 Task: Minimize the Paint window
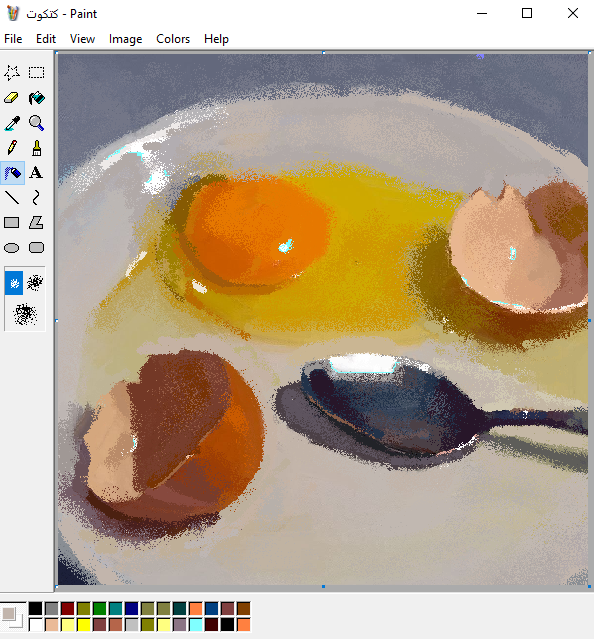[482, 13]
